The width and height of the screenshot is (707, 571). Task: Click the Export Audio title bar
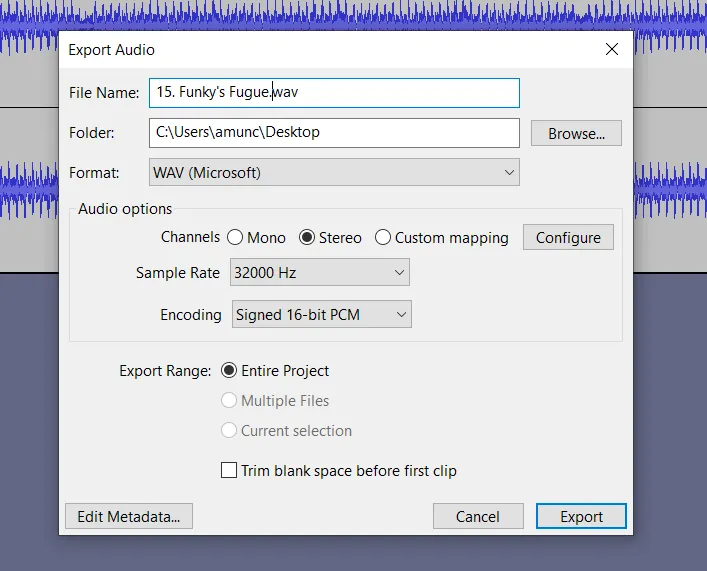300,49
